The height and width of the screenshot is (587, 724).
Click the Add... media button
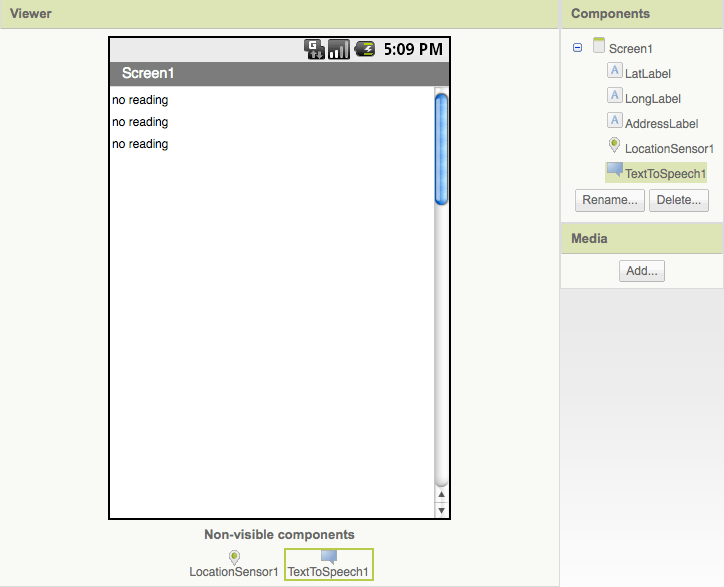642,271
